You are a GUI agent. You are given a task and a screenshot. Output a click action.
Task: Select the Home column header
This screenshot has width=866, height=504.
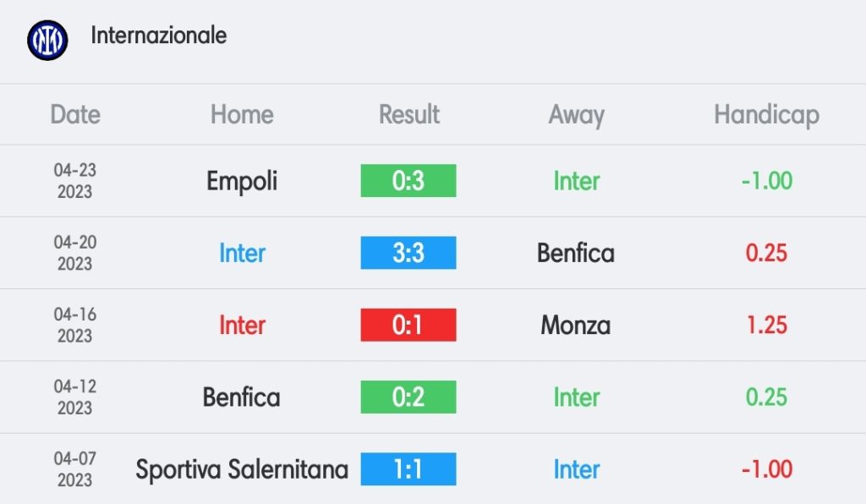click(242, 115)
